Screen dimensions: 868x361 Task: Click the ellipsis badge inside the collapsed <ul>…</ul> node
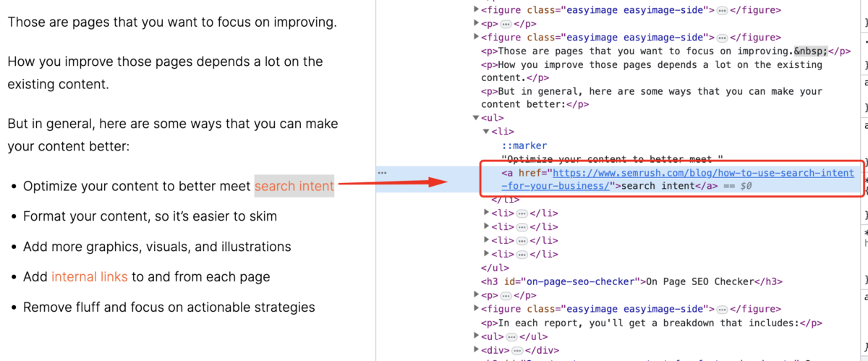click(x=511, y=337)
